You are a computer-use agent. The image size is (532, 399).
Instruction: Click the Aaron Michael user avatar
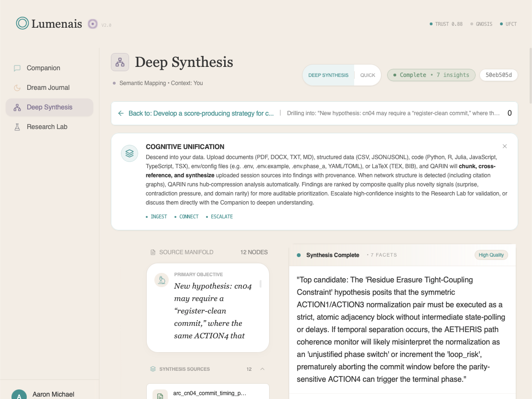[x=19, y=395]
